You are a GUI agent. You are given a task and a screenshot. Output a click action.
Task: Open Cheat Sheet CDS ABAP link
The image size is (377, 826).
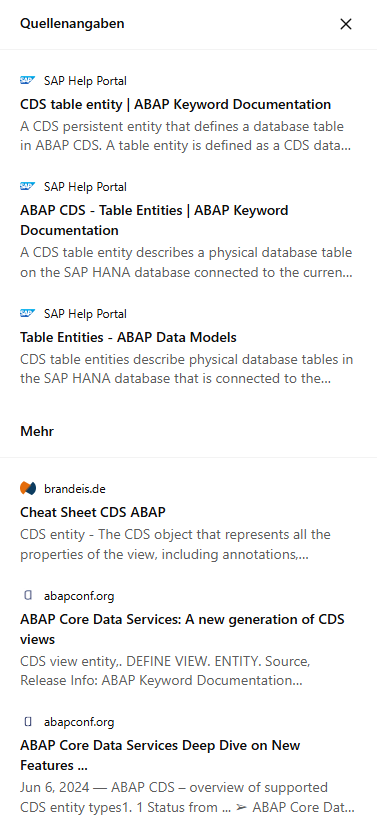pos(93,512)
